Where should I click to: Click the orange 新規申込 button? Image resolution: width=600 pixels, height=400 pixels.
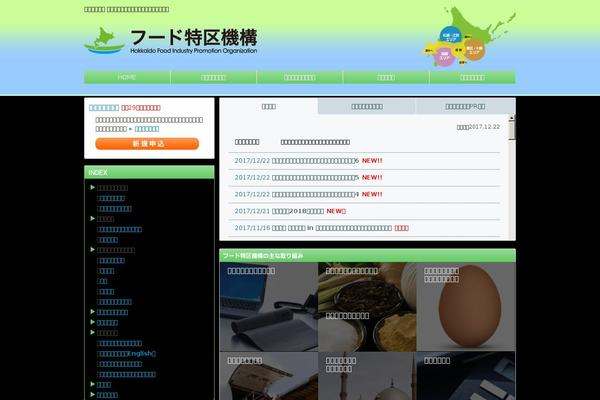[147, 144]
